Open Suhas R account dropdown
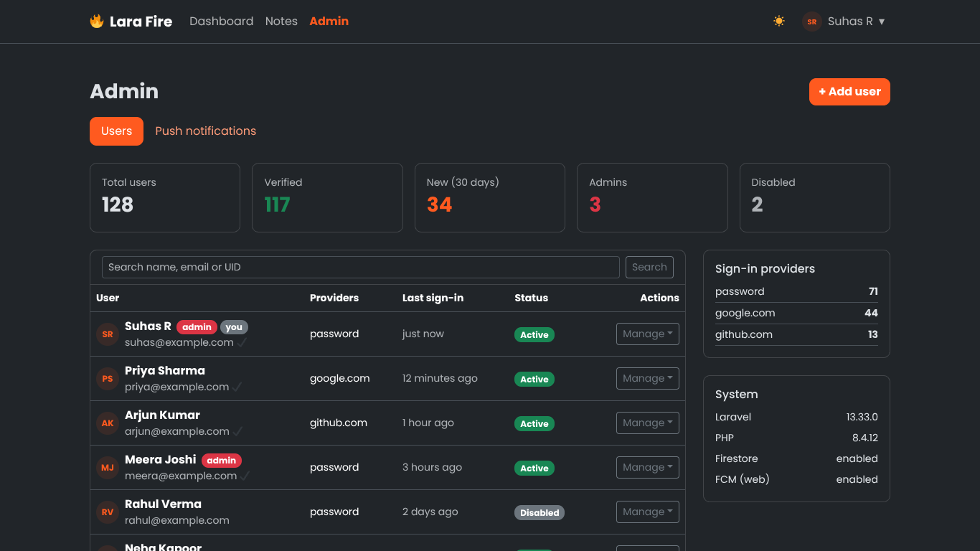The width and height of the screenshot is (980, 551). pos(857,22)
